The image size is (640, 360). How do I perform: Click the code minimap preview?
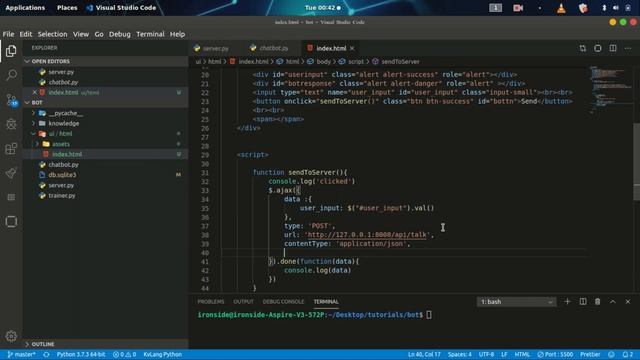pos(610,90)
